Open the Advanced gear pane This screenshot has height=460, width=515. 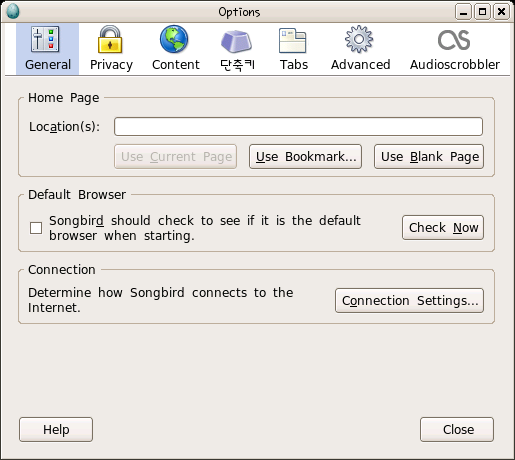[360, 49]
